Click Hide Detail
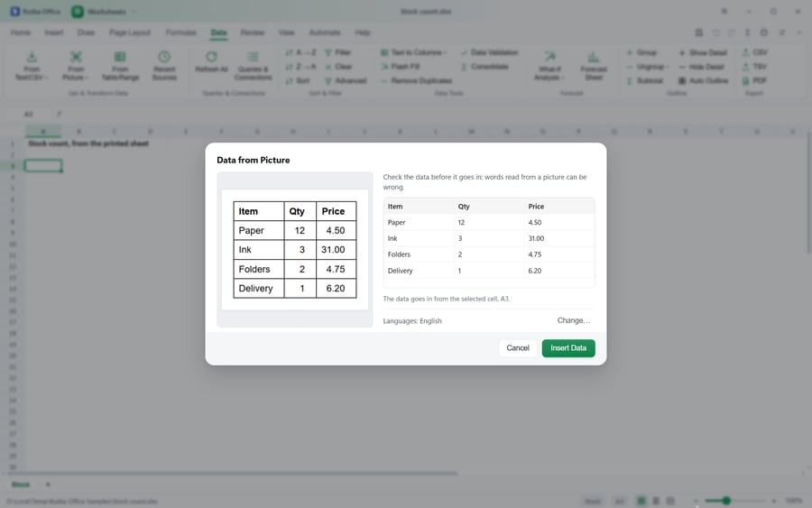This screenshot has height=508, width=812. tap(701, 66)
